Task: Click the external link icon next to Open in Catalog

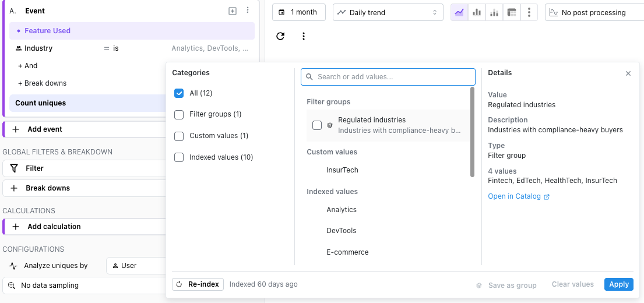Action: (x=547, y=197)
